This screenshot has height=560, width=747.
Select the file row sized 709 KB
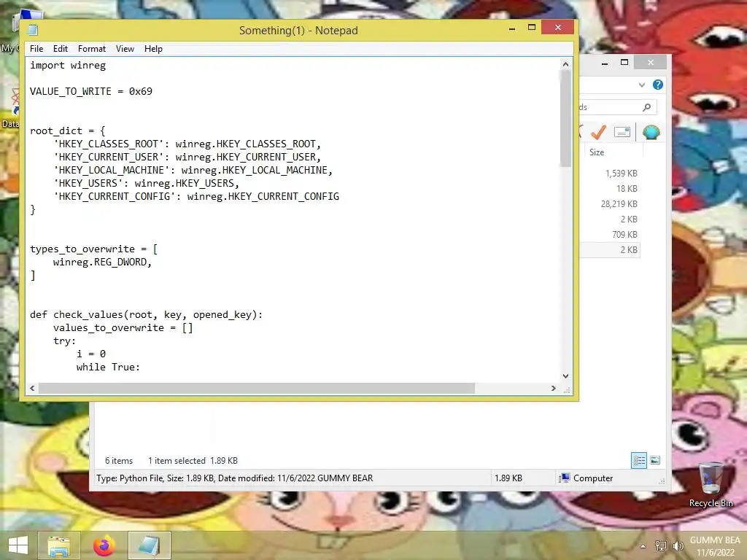(611, 234)
